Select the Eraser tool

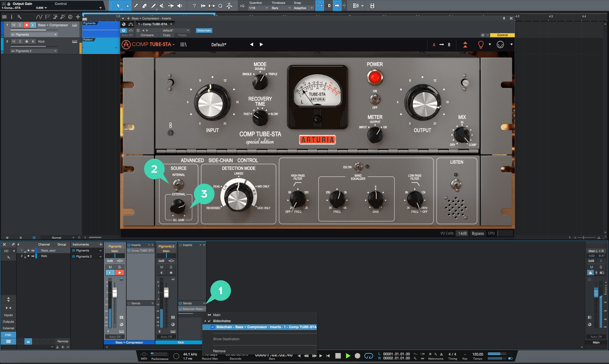[x=145, y=5]
